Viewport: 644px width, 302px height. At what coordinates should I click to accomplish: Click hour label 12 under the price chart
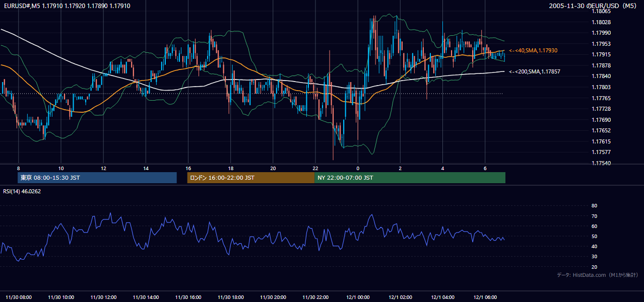point(103,168)
